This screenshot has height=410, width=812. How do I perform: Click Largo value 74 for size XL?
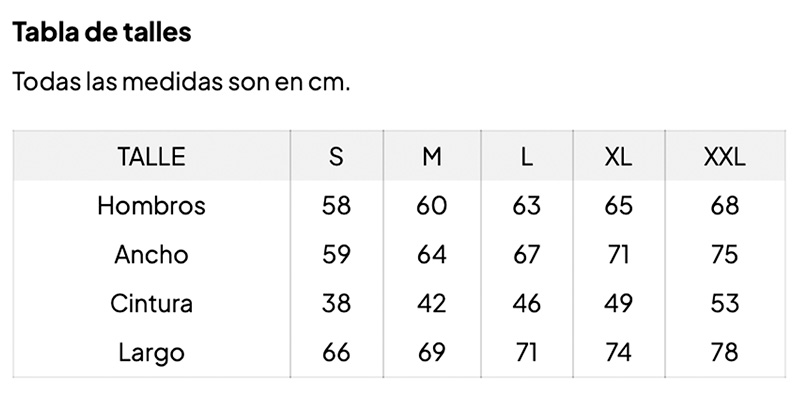618,353
